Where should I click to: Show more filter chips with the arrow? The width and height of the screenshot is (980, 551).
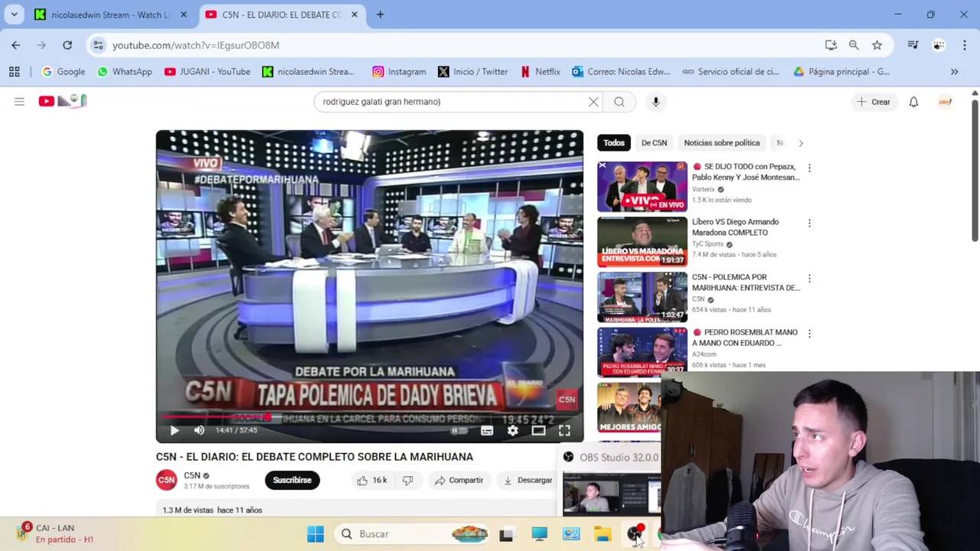(801, 142)
